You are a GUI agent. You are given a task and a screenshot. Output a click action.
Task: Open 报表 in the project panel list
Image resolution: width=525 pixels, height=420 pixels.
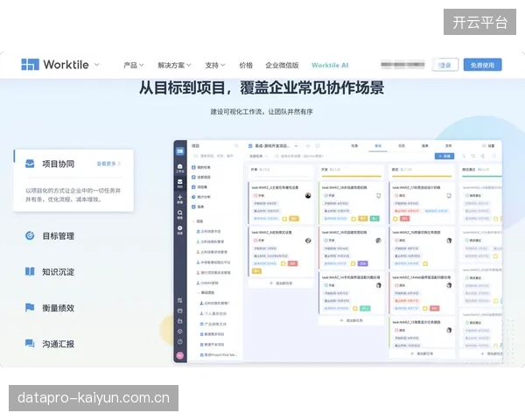tap(198, 206)
